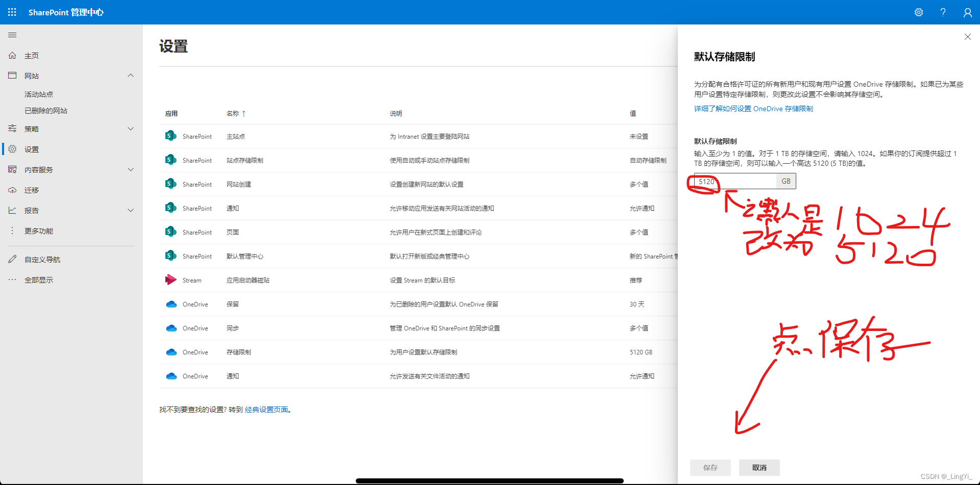Click SharePoint icon in 站点存储限制 row
The height and width of the screenshot is (485, 980).
pyautogui.click(x=171, y=160)
